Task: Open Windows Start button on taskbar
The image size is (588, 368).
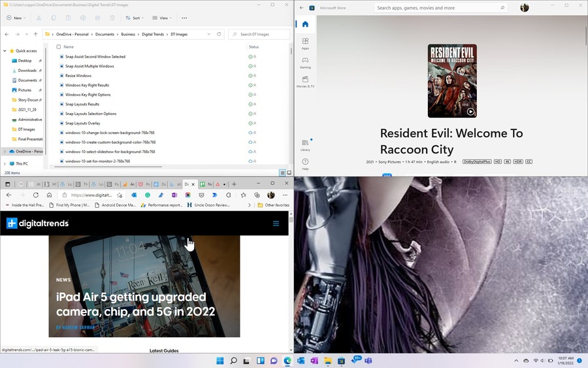Action: click(x=220, y=361)
